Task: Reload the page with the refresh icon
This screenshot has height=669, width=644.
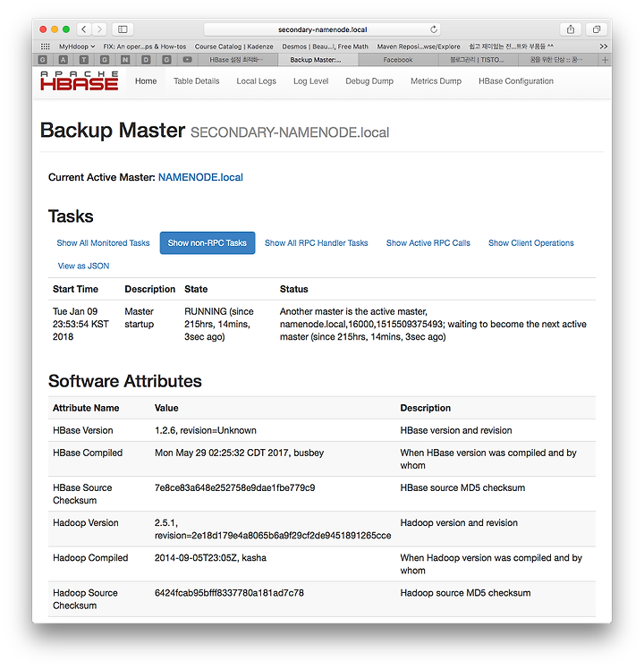Action: click(434, 30)
